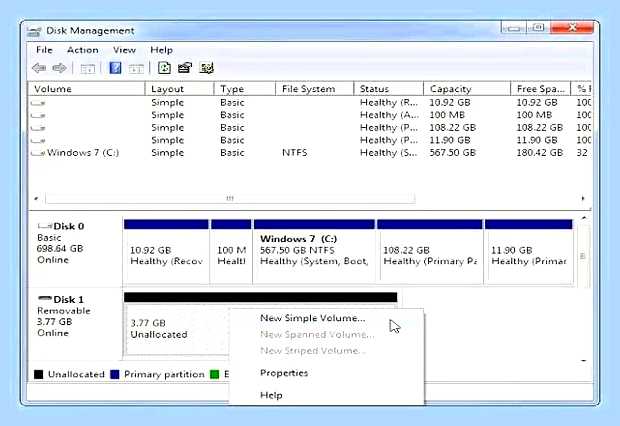This screenshot has width=620, height=426.
Task: Choose Help in the context menu
Action: point(271,395)
